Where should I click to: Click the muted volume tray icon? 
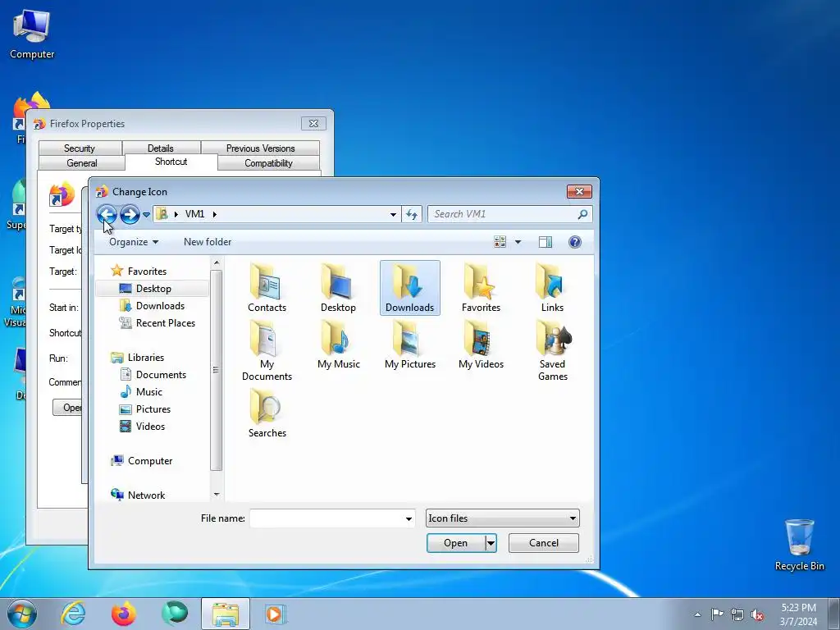click(757, 615)
